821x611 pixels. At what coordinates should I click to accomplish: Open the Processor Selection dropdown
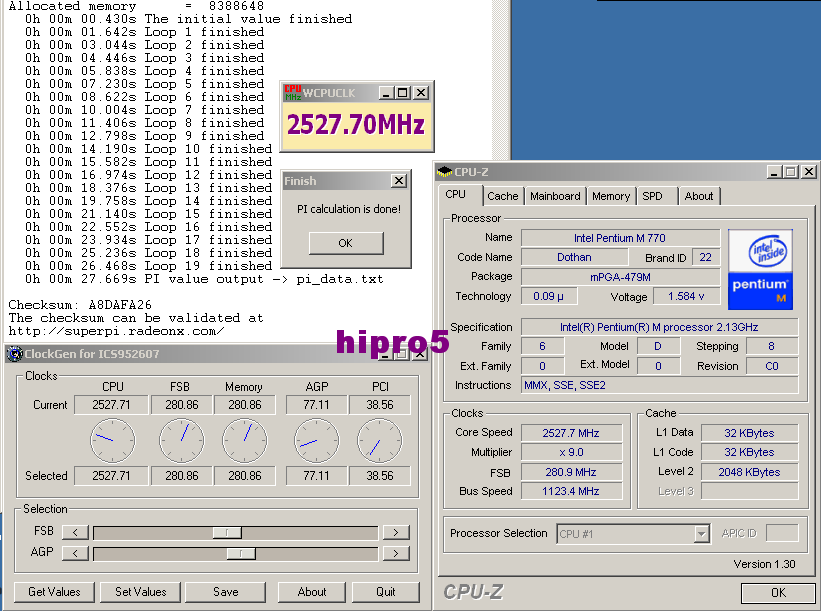tap(701, 534)
